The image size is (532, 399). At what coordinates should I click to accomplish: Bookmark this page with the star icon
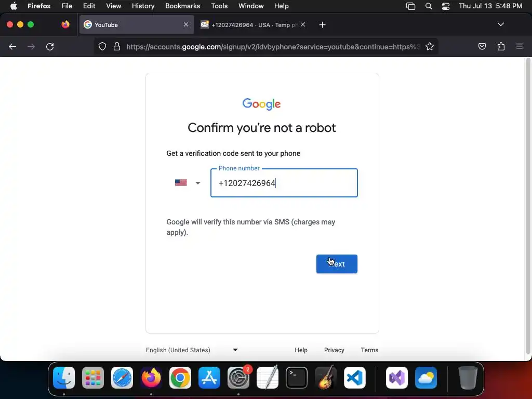coord(430,46)
